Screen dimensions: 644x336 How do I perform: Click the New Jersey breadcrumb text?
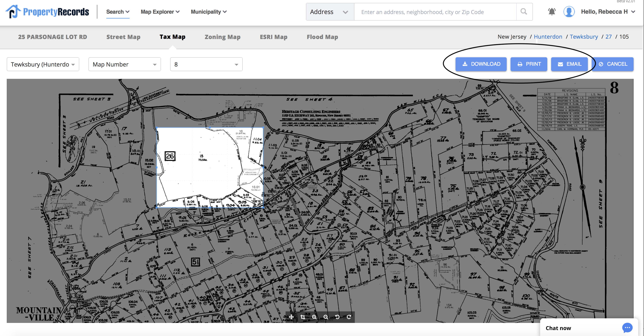pyautogui.click(x=512, y=37)
